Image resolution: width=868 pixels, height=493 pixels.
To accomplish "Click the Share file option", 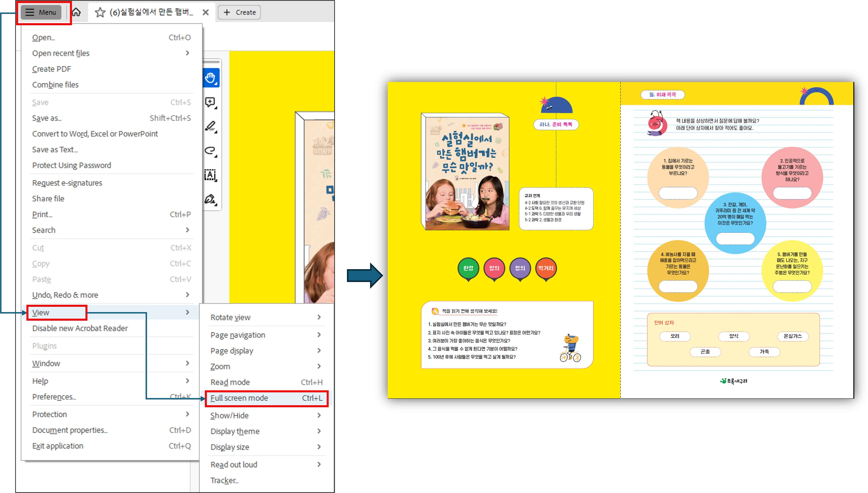I will pos(48,198).
